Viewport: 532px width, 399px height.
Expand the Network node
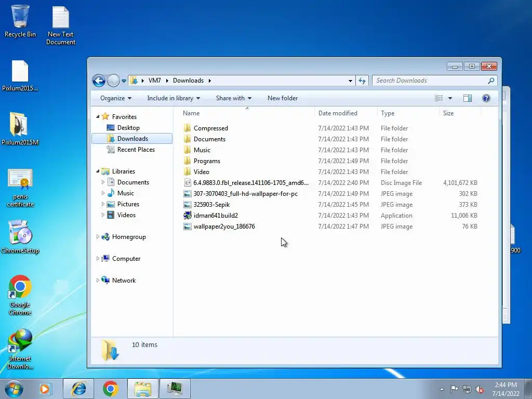point(98,280)
